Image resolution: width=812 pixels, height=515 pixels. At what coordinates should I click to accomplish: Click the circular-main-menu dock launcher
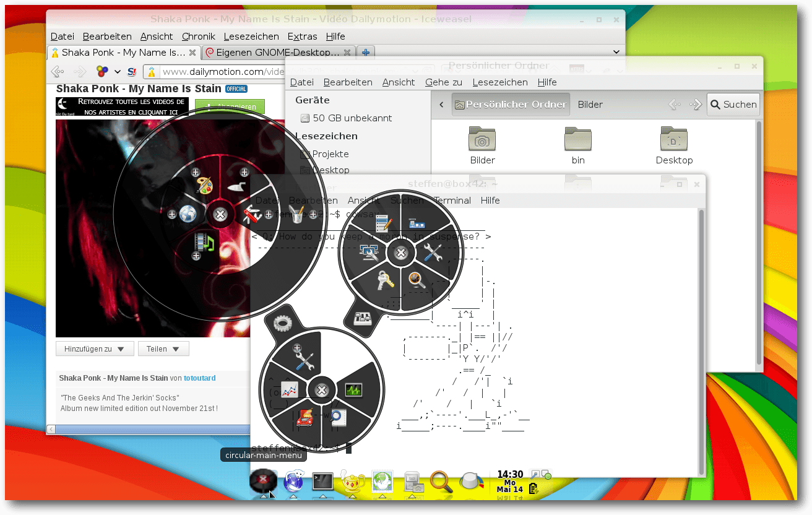pos(263,481)
